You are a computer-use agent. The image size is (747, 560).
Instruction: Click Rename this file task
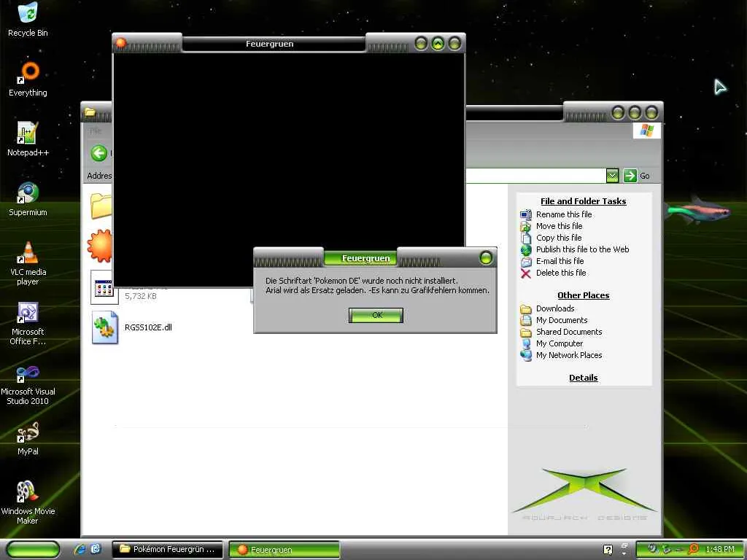click(564, 214)
